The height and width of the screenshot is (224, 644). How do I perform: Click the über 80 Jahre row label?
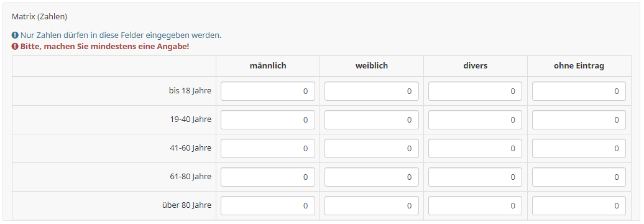tap(187, 205)
